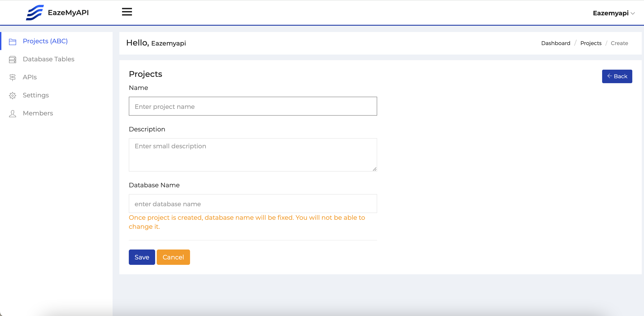Viewport: 644px width, 316px height.
Task: Click the Cancel button
Action: coord(173,257)
